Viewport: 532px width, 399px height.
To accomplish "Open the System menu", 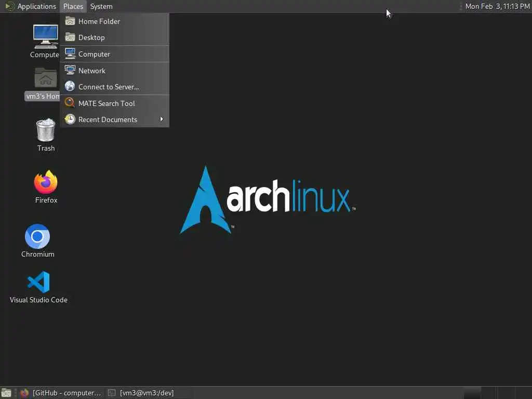I will pos(101,6).
